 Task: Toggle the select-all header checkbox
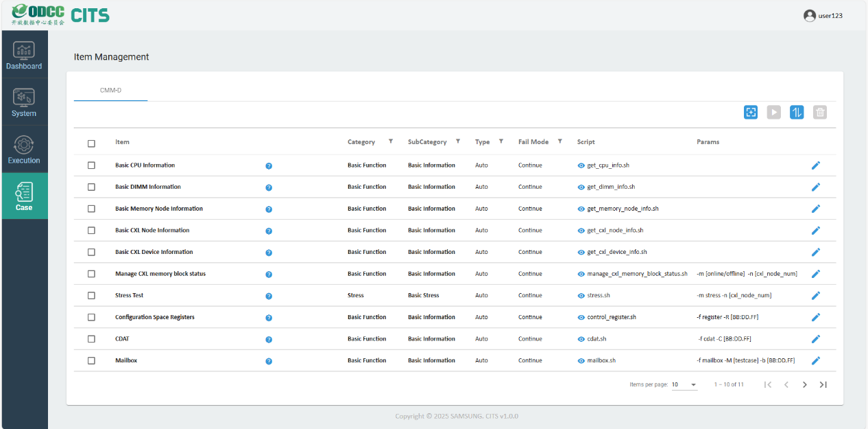pyautogui.click(x=91, y=143)
